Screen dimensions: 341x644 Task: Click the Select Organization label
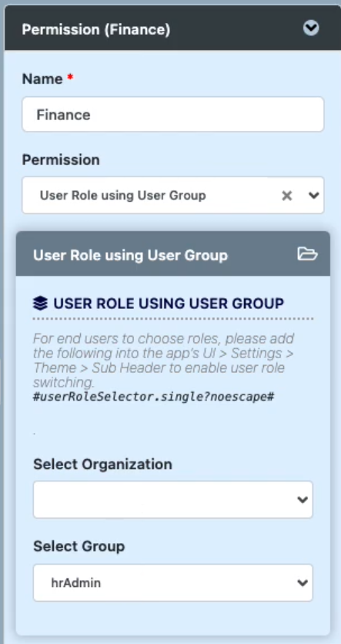point(102,464)
